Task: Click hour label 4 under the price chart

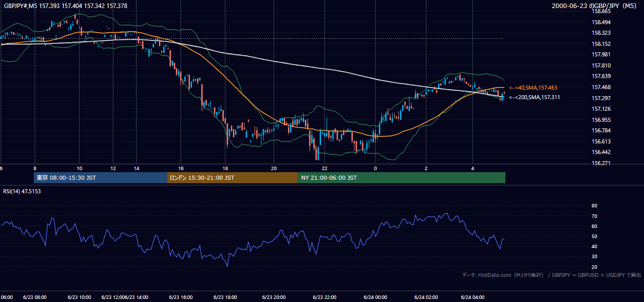Action: point(473,168)
